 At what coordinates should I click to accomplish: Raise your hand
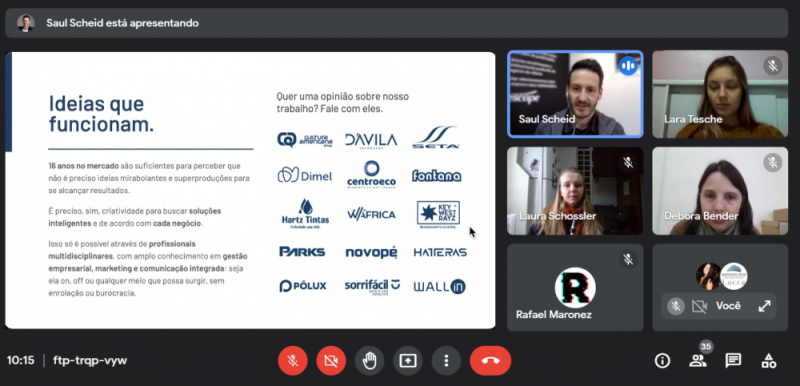(x=369, y=361)
